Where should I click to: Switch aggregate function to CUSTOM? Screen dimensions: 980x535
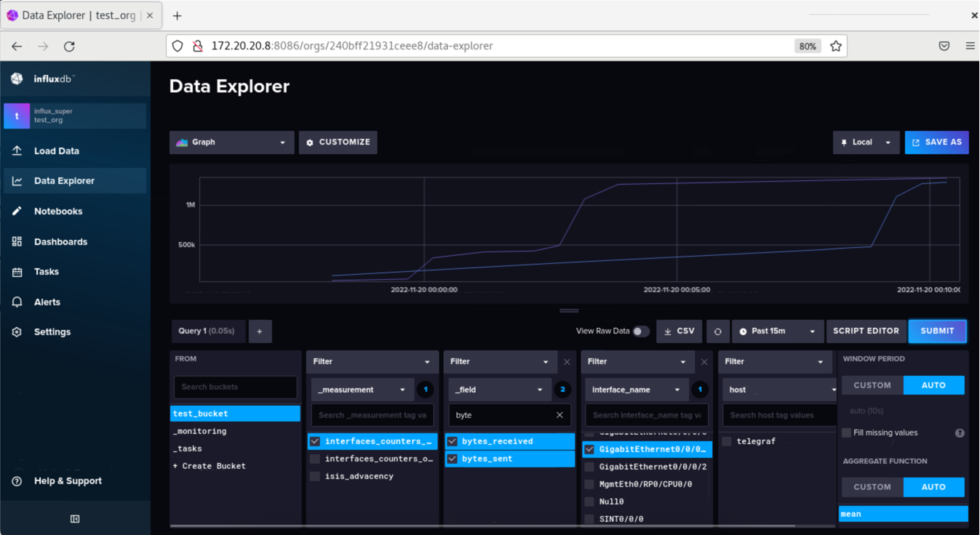point(872,487)
